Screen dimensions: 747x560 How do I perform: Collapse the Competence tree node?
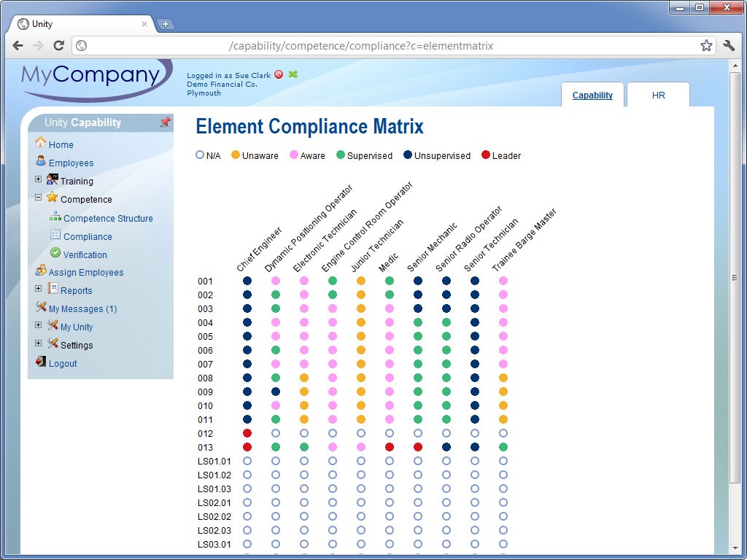pos(38,197)
